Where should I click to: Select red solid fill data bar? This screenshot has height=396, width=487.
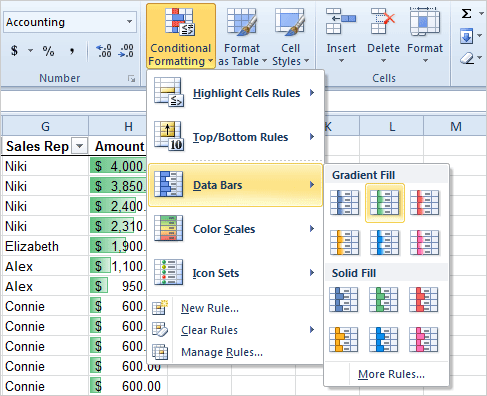424,300
